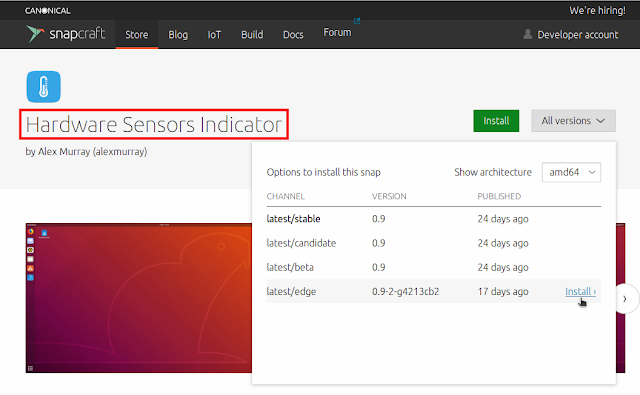This screenshot has width=640, height=395.
Task: Click the green Install button
Action: 496,121
